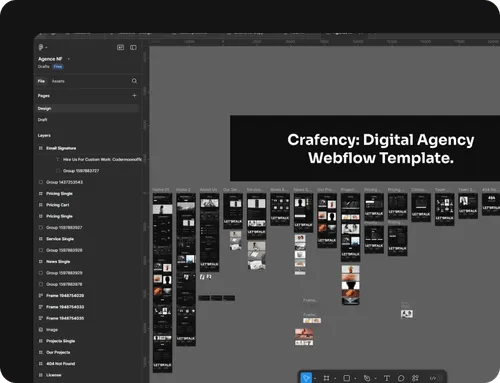Select the About Us frame thumbnail on canvas

(209, 232)
